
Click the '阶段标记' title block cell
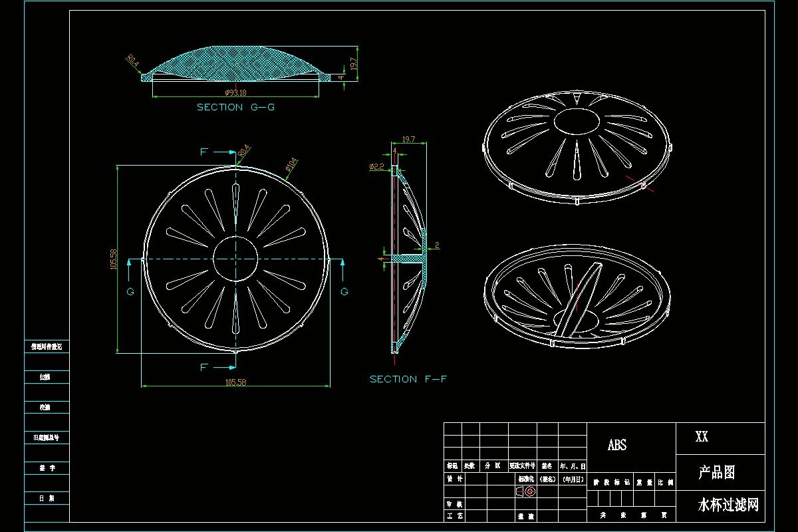611,483
